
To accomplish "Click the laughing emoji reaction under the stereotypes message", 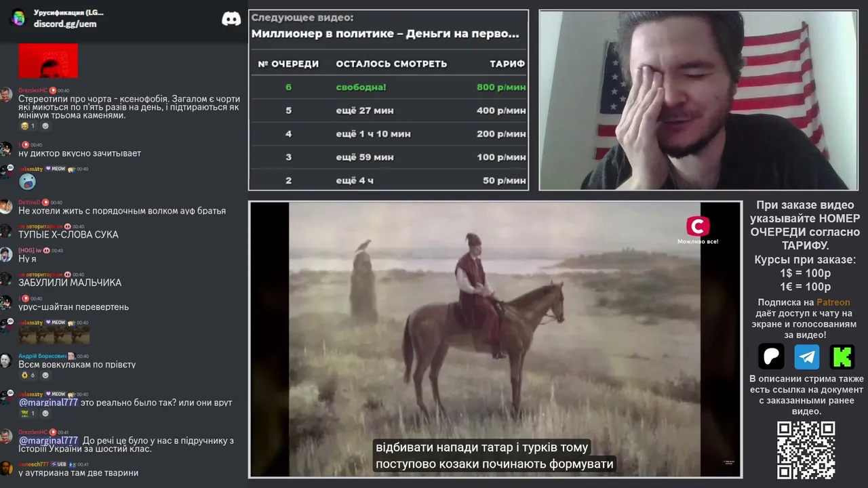I will [28, 126].
